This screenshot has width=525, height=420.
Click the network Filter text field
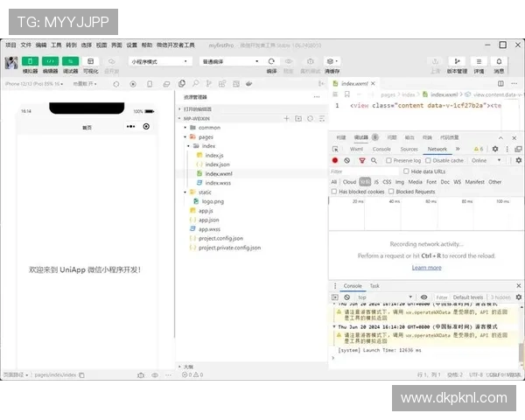click(359, 171)
